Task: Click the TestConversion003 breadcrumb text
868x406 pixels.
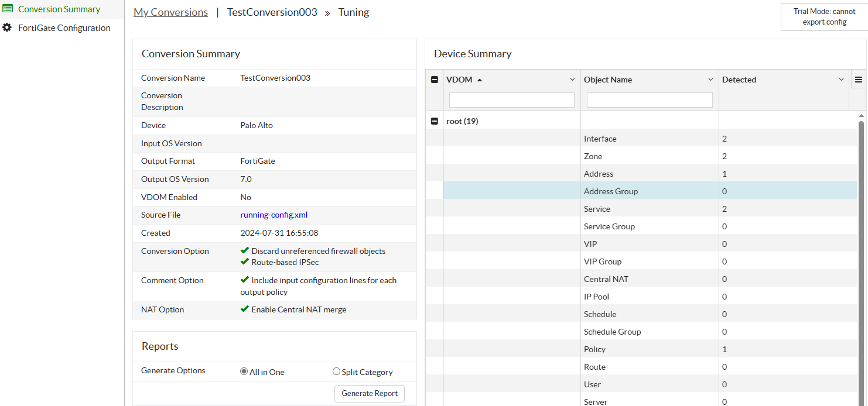Action: click(272, 12)
